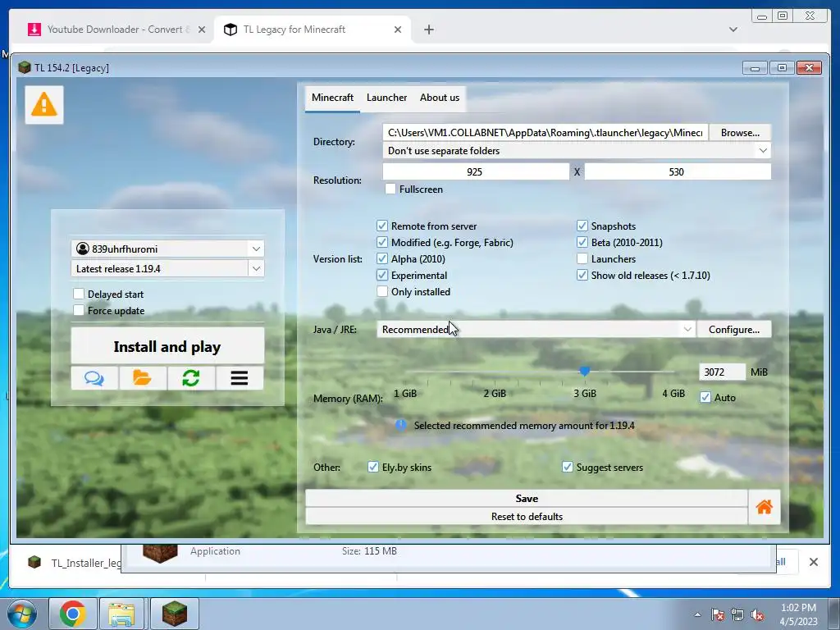Dismiss the Chrome downloads bar
This screenshot has height=630, width=840.
813,561
